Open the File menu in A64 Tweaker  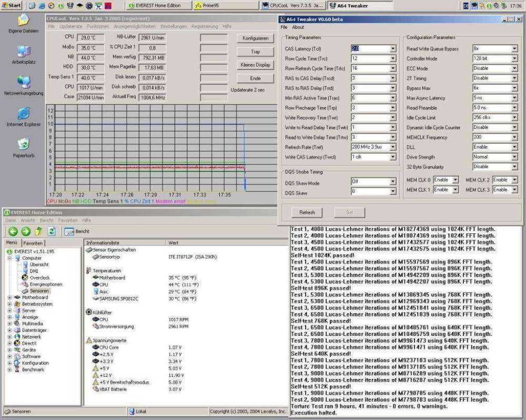(x=284, y=27)
